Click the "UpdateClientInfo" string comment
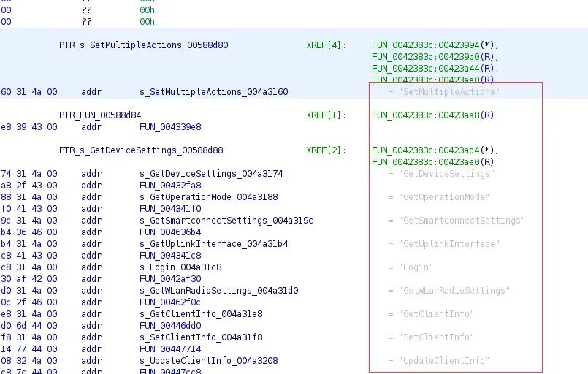Viewport: 588px width, 374px height. click(x=444, y=361)
